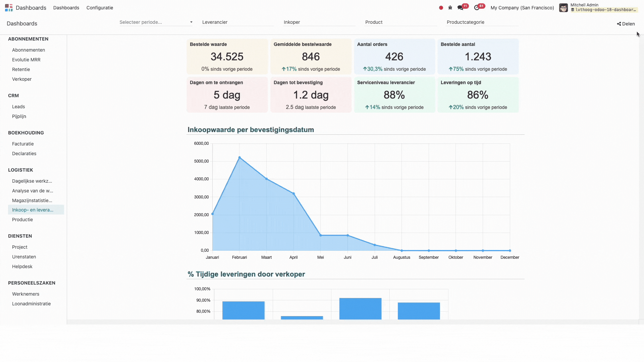Open the Dashboards menu item
Viewport: 644px width, 362px height.
pyautogui.click(x=66, y=8)
